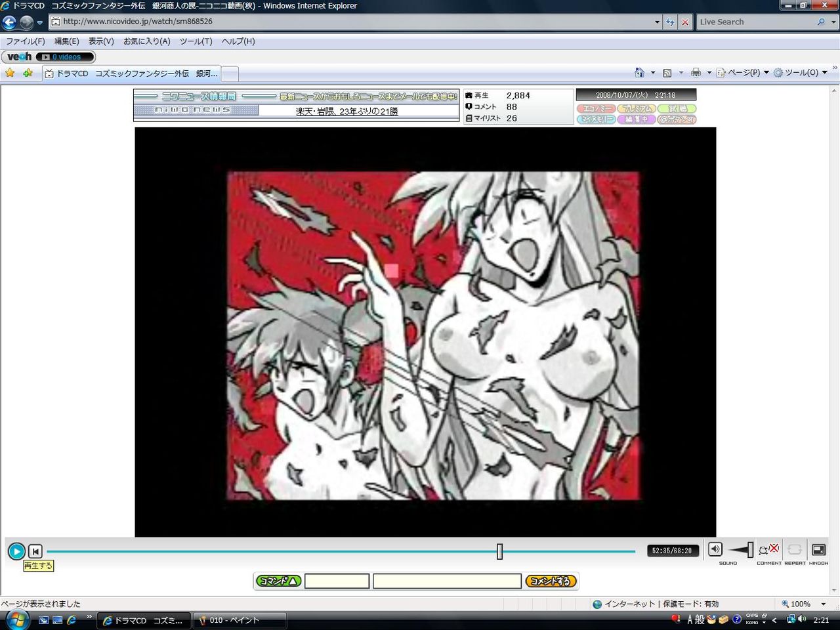This screenshot has width=840, height=630.
Task: Open the recent pages dropdown arrow
Action: [40, 22]
